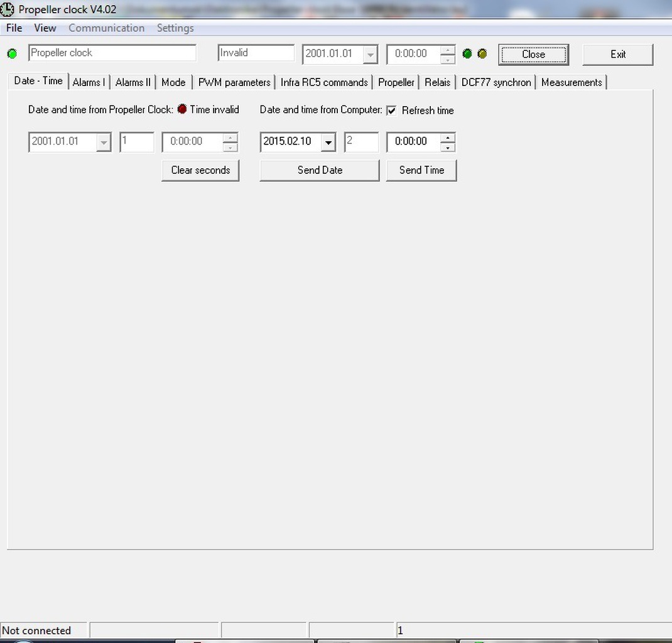Open the Mode tab

[x=173, y=82]
